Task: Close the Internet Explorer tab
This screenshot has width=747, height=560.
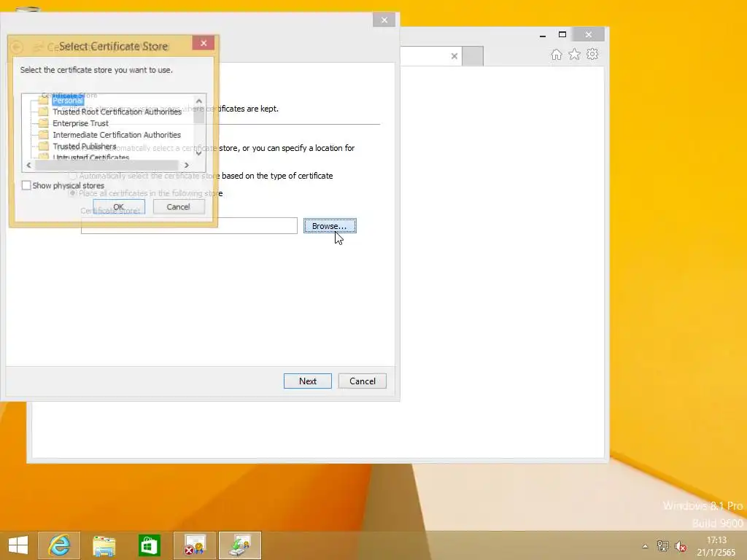Action: click(454, 56)
